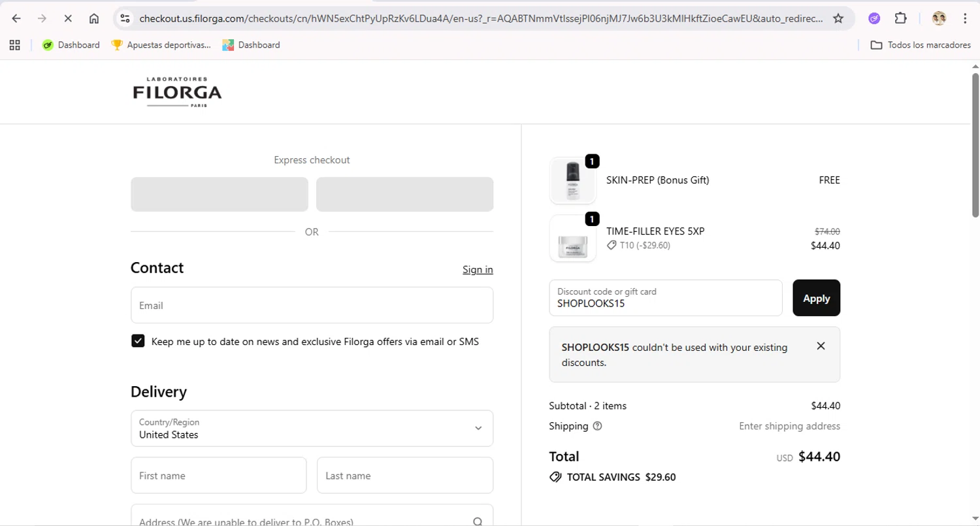Stop page loading with X button

(x=68, y=18)
